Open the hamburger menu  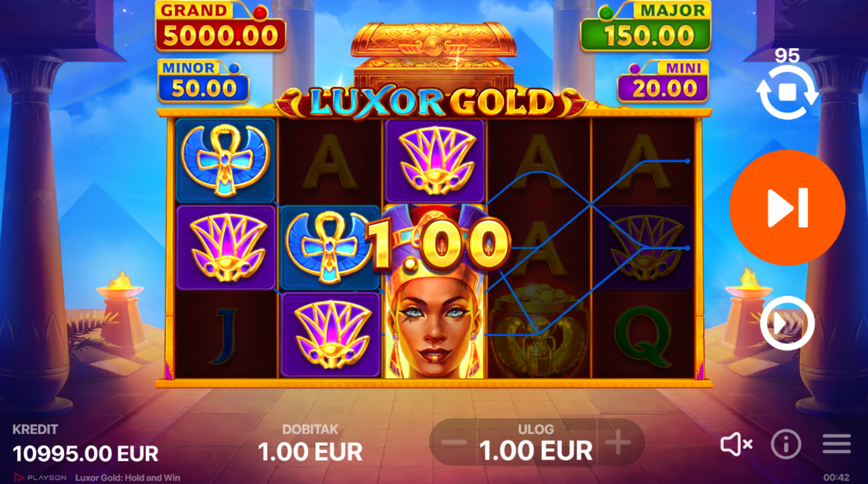coord(836,444)
